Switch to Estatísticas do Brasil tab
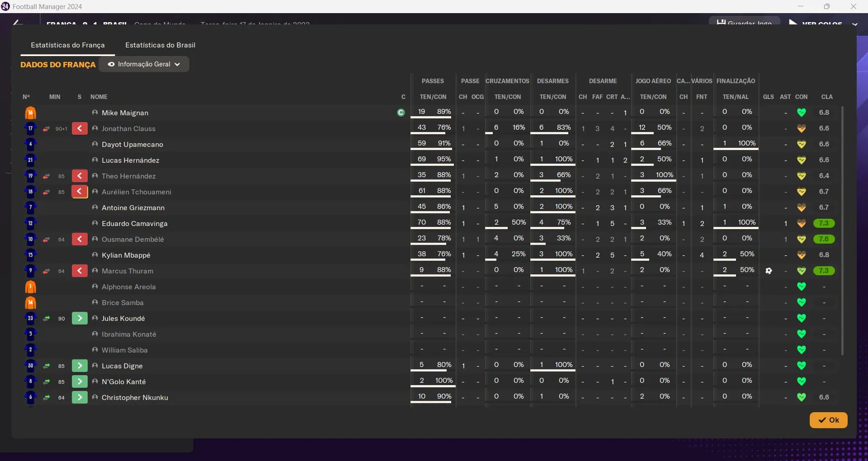The width and height of the screenshot is (868, 461). click(x=160, y=45)
